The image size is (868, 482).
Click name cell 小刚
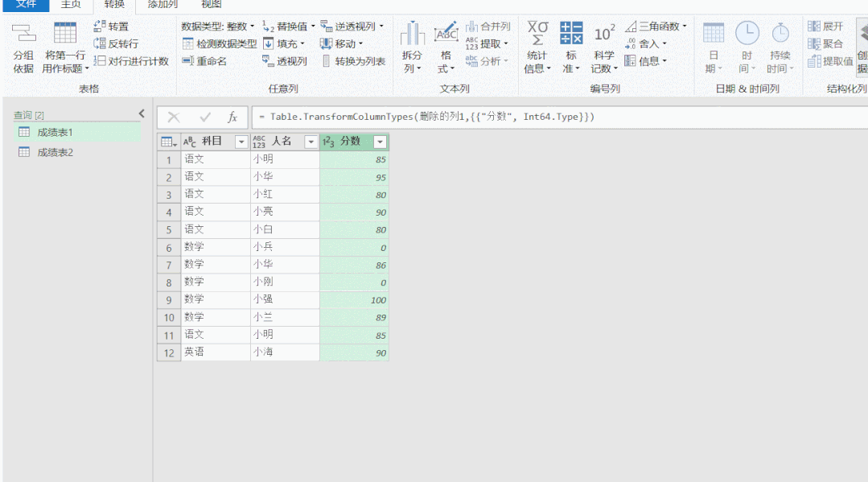pos(285,282)
